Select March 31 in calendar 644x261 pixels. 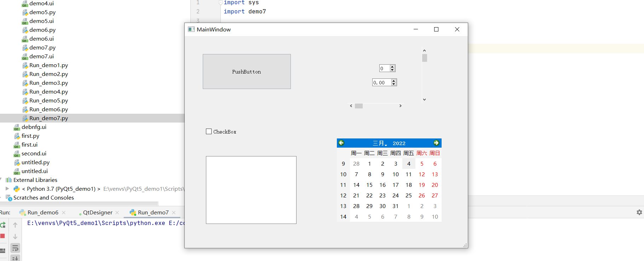click(396, 206)
